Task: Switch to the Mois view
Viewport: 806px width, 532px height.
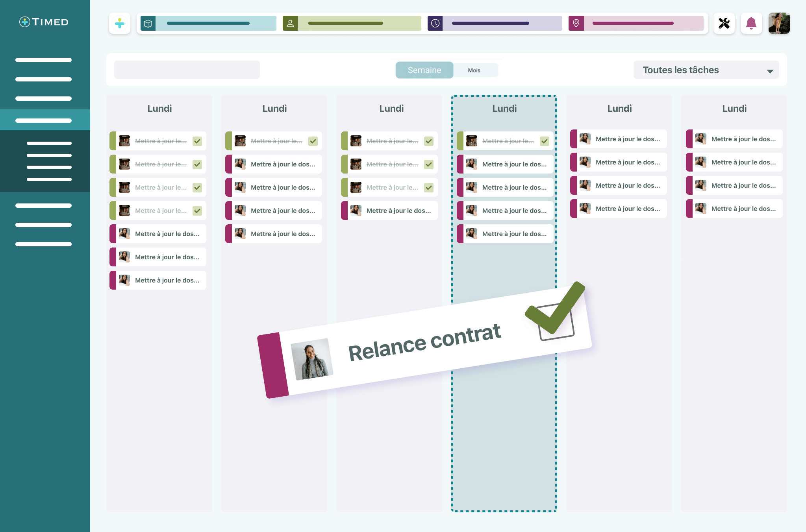Action: point(474,70)
